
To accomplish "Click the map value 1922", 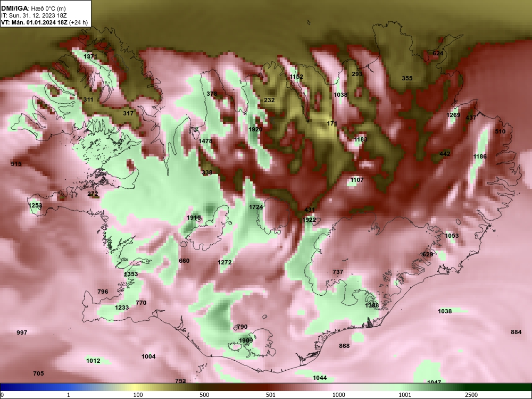I will click(x=310, y=220).
